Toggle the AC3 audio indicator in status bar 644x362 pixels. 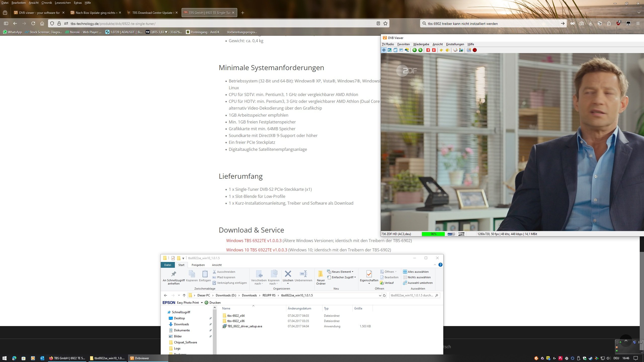pyautogui.click(x=451, y=234)
